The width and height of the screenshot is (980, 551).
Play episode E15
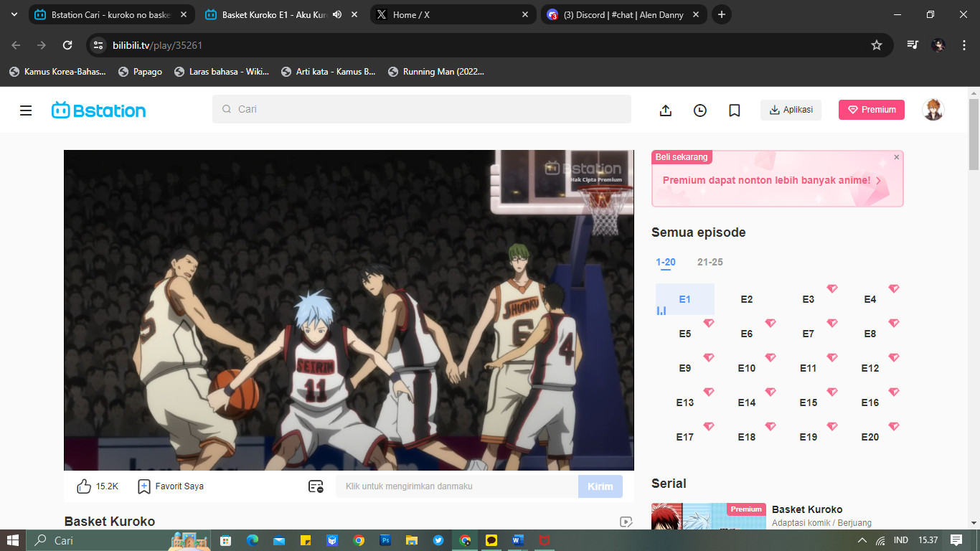click(809, 402)
